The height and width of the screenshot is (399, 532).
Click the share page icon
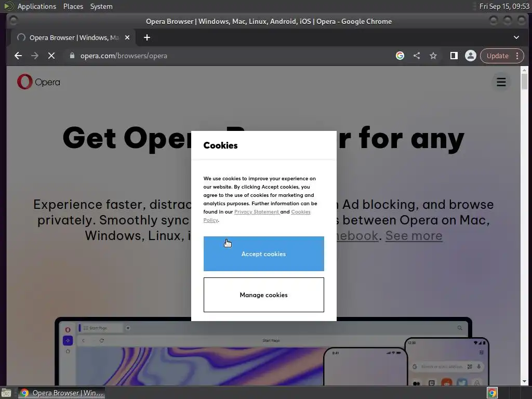[x=417, y=56]
